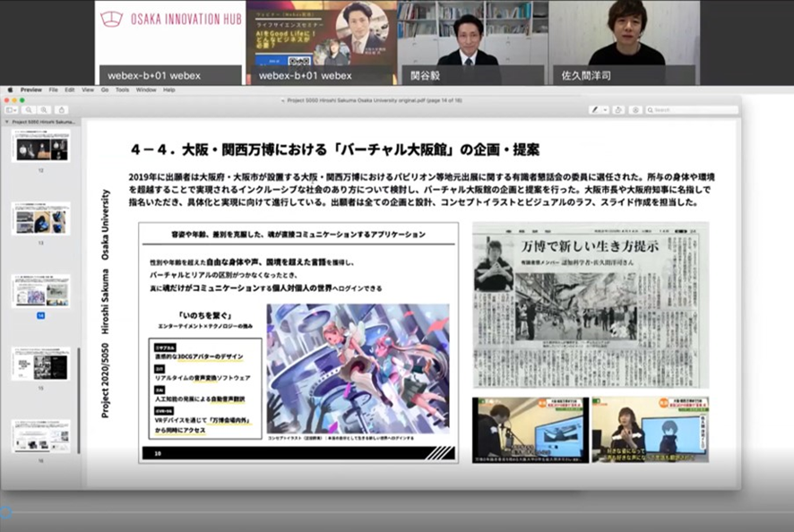Click the Share icon in toolbar
Screen dimensions: 794x532
click(59, 109)
